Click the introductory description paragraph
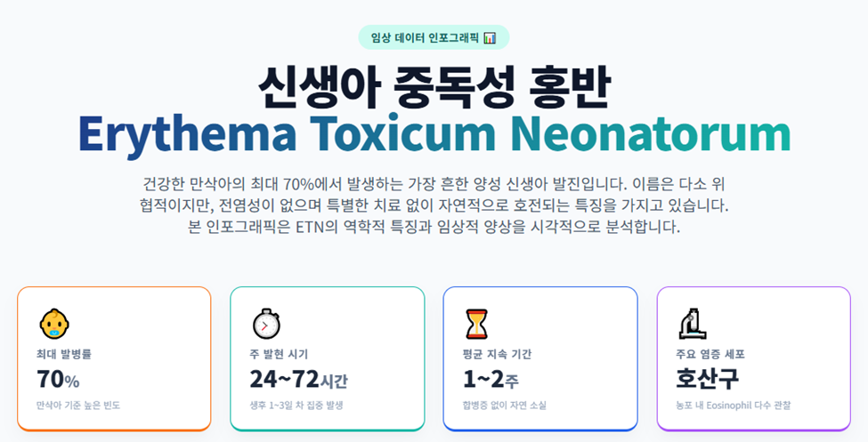Screen dimensions: 868x442 434,205
